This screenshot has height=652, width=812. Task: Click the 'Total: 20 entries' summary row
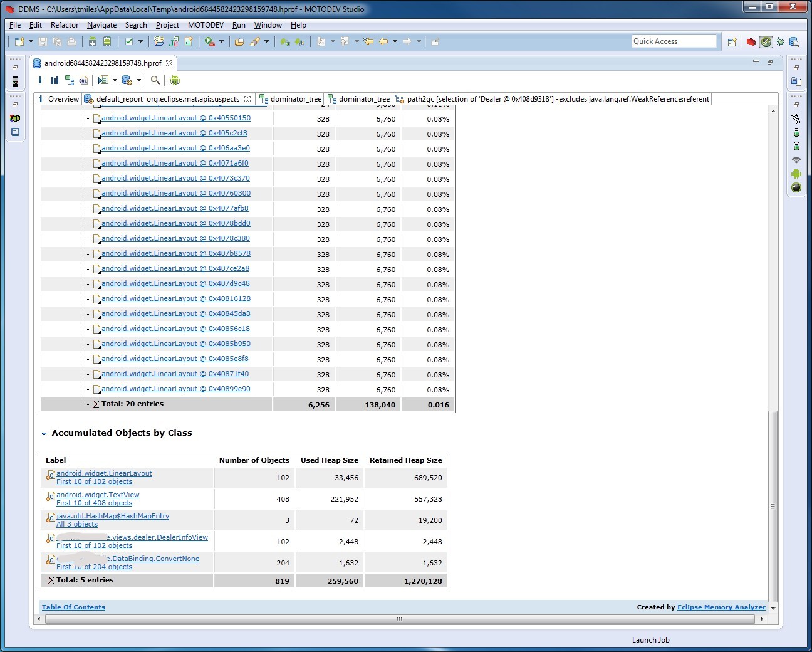pyautogui.click(x=248, y=404)
